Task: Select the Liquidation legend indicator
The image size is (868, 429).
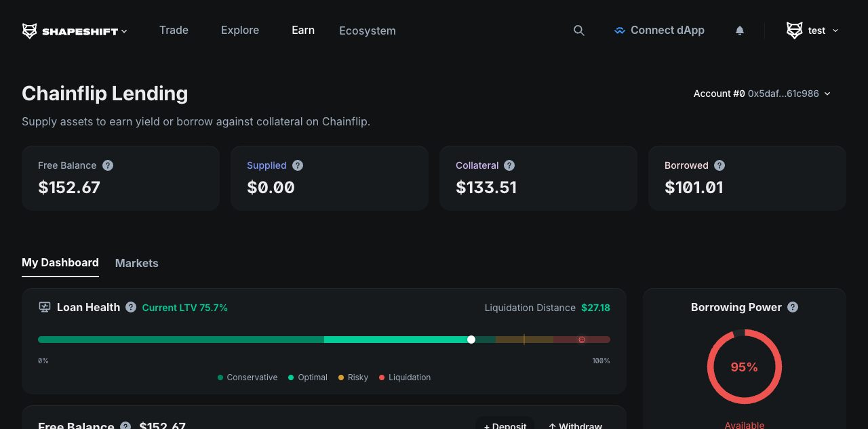Action: 382,377
